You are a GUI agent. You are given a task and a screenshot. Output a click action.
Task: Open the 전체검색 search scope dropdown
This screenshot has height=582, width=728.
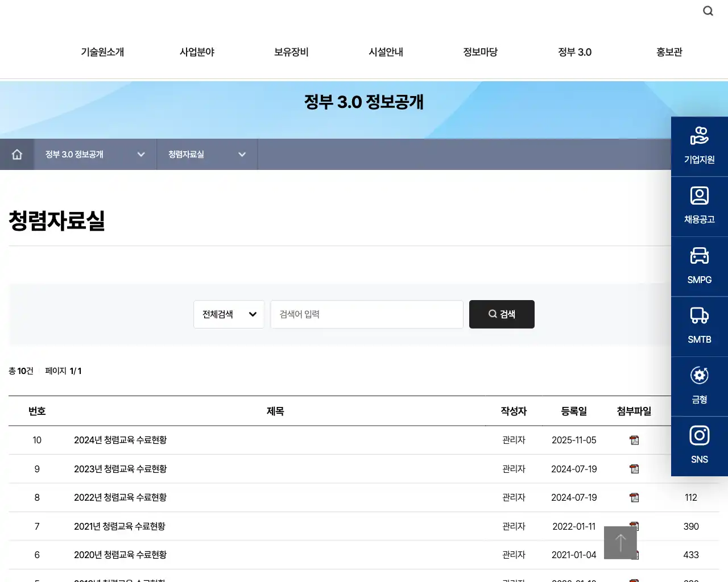pyautogui.click(x=229, y=314)
